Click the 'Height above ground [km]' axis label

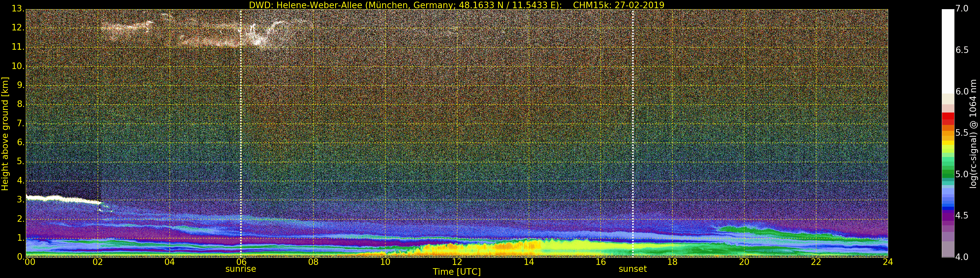pos(5,133)
